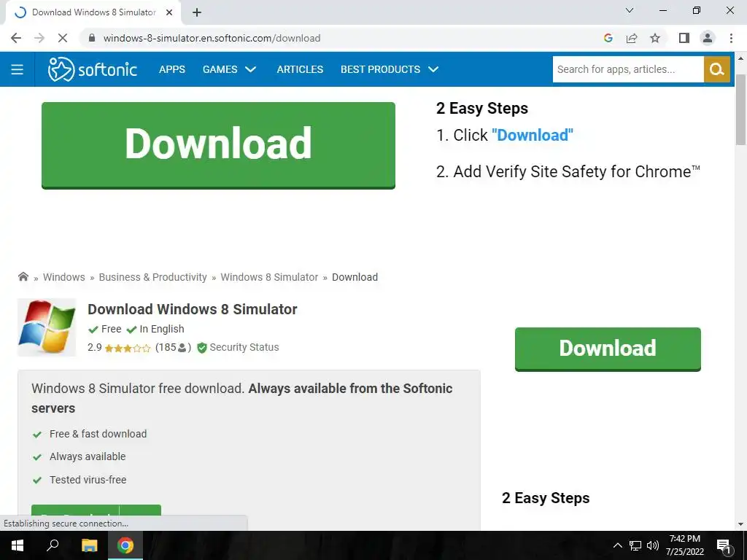The height and width of the screenshot is (560, 747).
Task: Click the green Download button beside app info
Action: [x=608, y=349]
